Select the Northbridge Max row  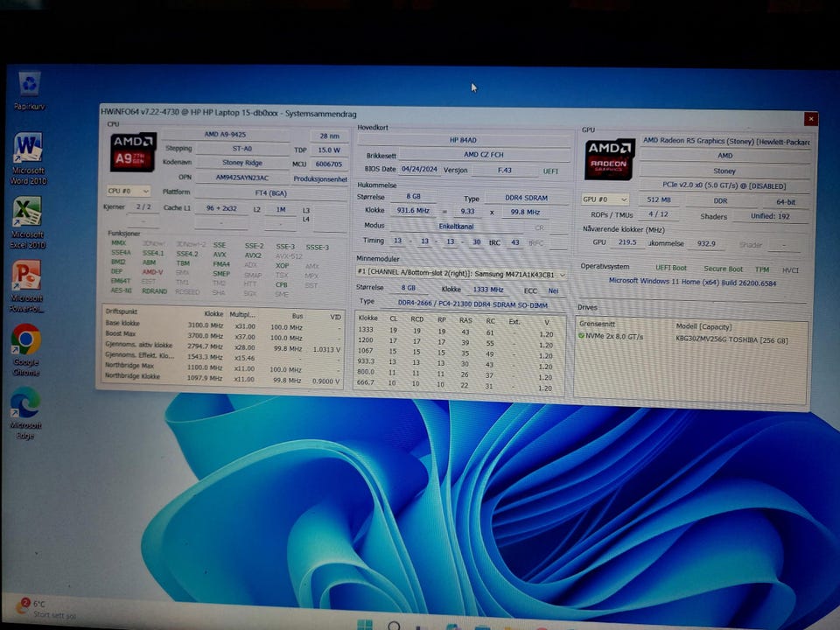point(222,367)
